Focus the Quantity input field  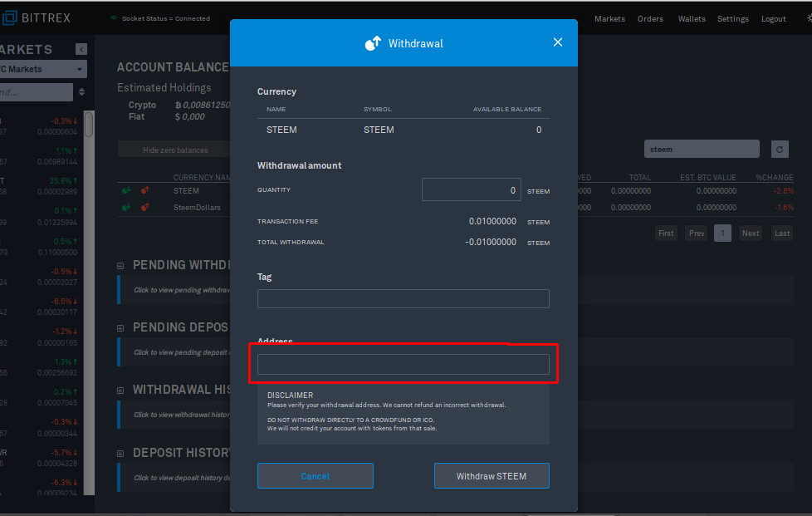click(x=472, y=189)
